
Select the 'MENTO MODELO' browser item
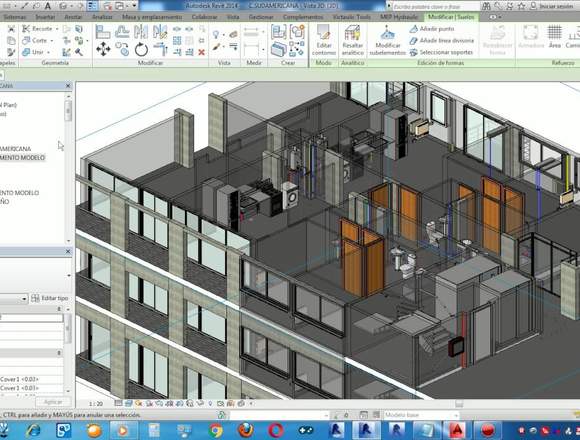pos(23,158)
